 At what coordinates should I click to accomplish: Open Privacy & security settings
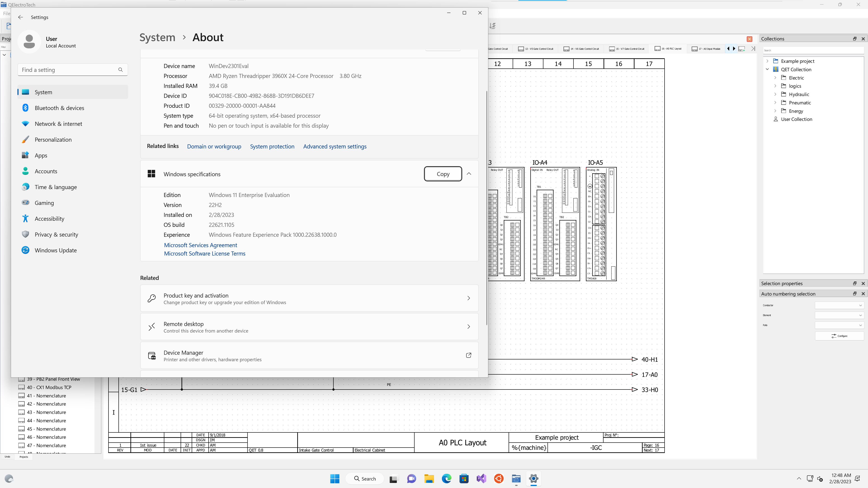[x=73, y=235]
